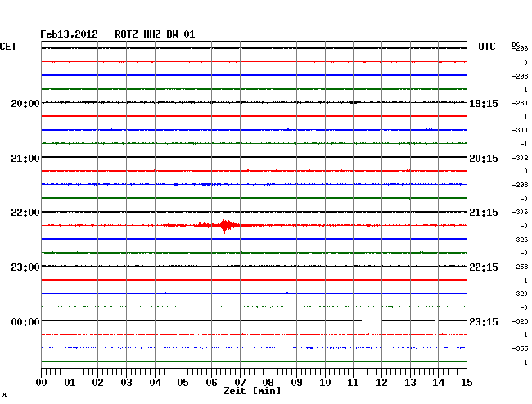Select minute tick label "07" on time axis
Viewport: 532px width, 404px height.
[x=240, y=383]
